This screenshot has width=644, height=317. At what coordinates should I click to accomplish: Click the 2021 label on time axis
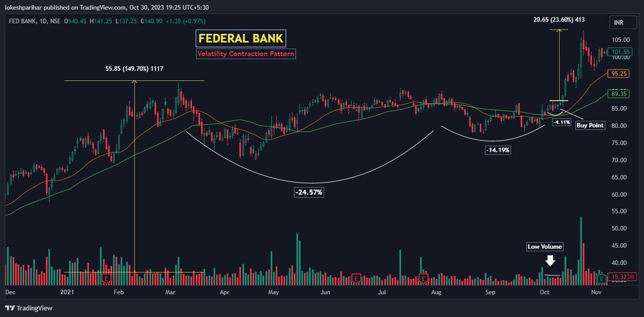click(66, 292)
